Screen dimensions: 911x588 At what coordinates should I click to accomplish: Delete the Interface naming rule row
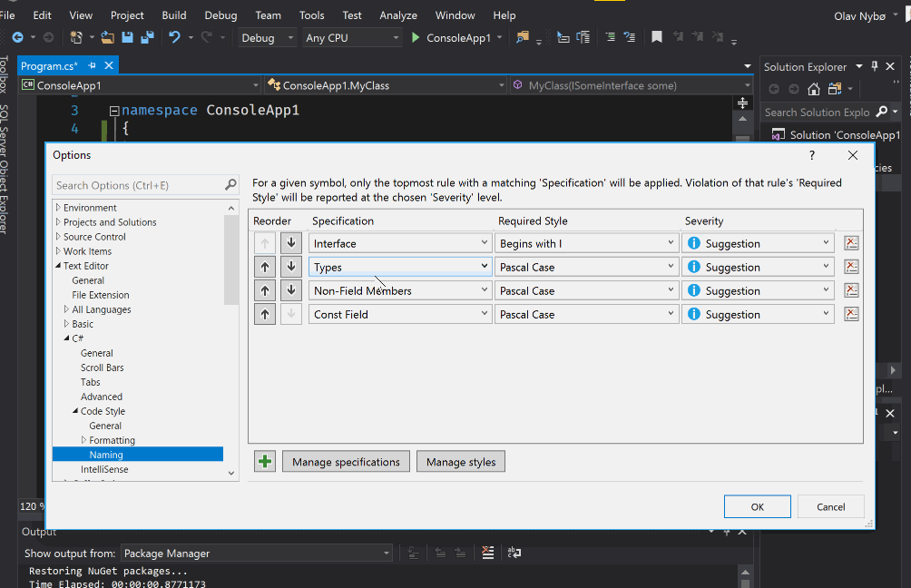851,243
